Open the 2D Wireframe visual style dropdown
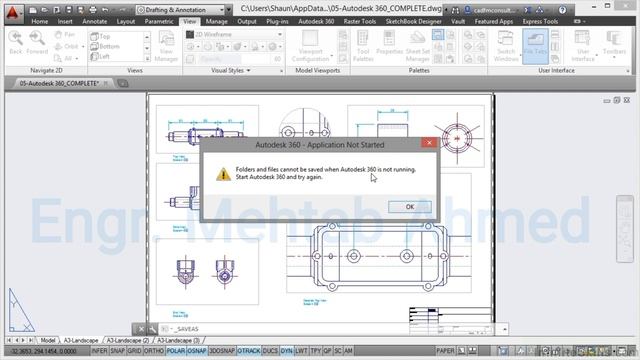Screen dimensions: 640x360 (234, 34)
